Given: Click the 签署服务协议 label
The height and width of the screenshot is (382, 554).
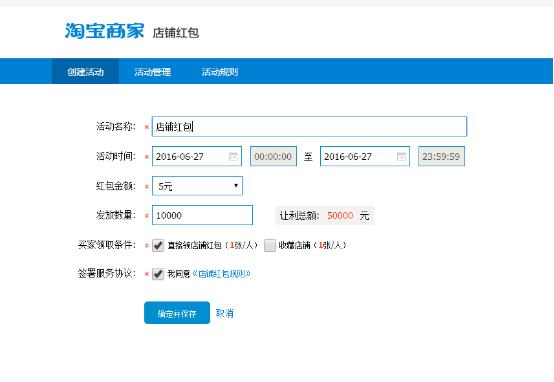Looking at the screenshot, I should click(x=107, y=274).
